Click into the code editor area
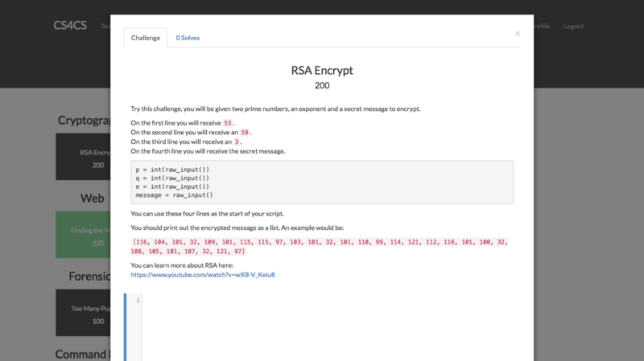This screenshot has width=644, height=361. [x=331, y=327]
